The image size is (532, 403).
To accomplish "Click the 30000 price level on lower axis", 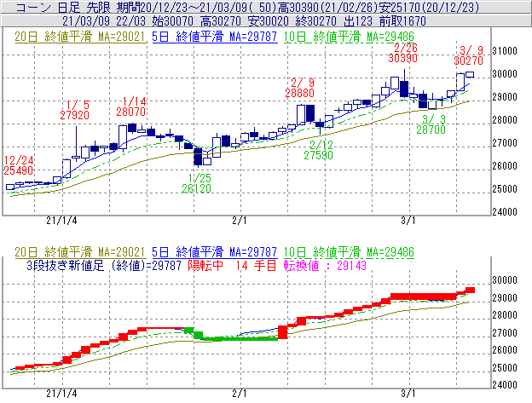I will [505, 280].
